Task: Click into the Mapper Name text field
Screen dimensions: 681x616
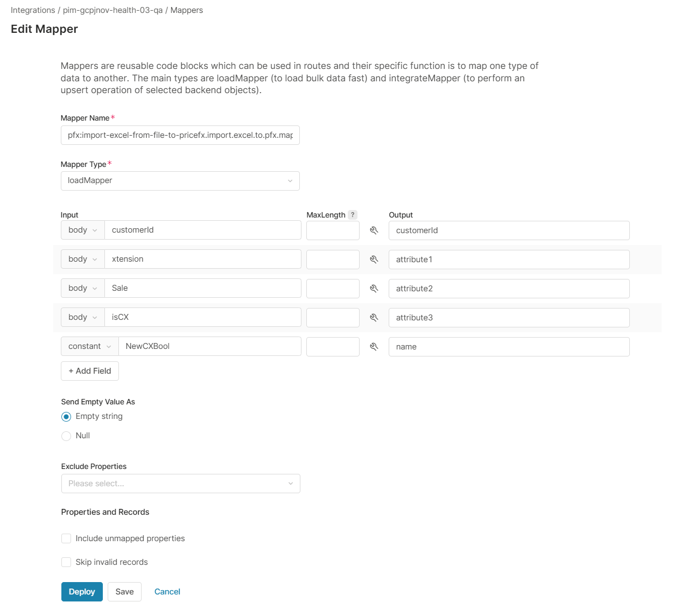Action: (x=180, y=135)
